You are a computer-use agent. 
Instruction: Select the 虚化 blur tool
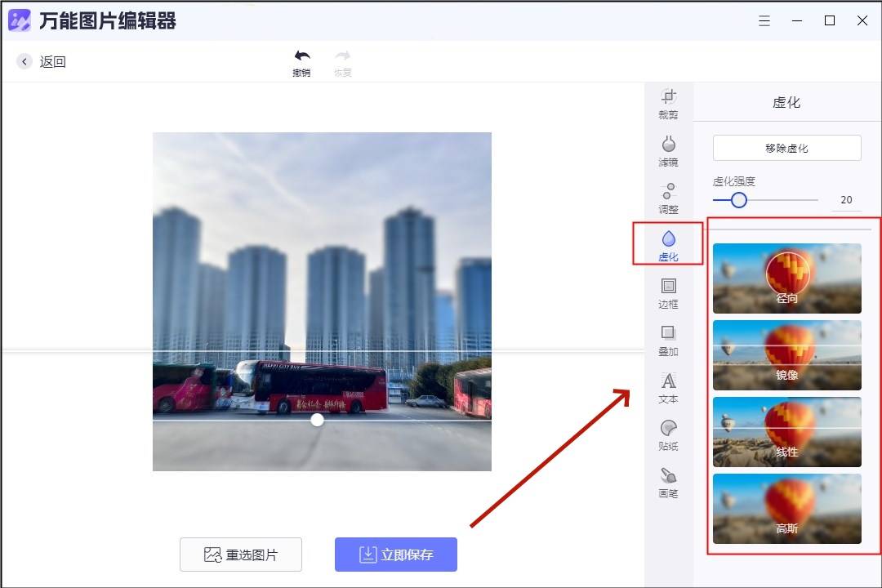coord(668,243)
